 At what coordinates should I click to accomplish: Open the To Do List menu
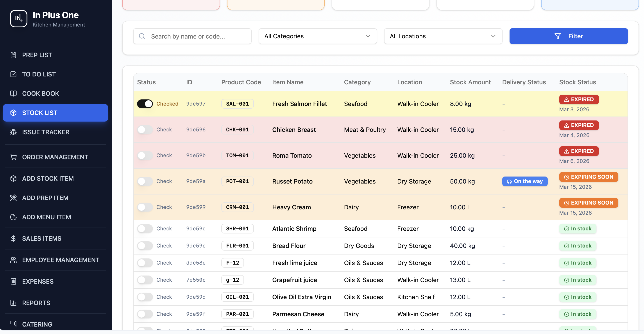click(x=39, y=74)
